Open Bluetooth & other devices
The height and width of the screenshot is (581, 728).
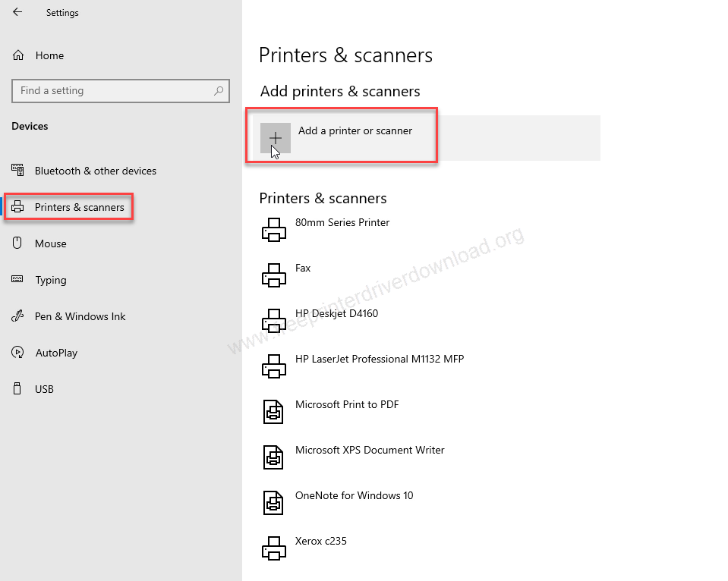[95, 171]
